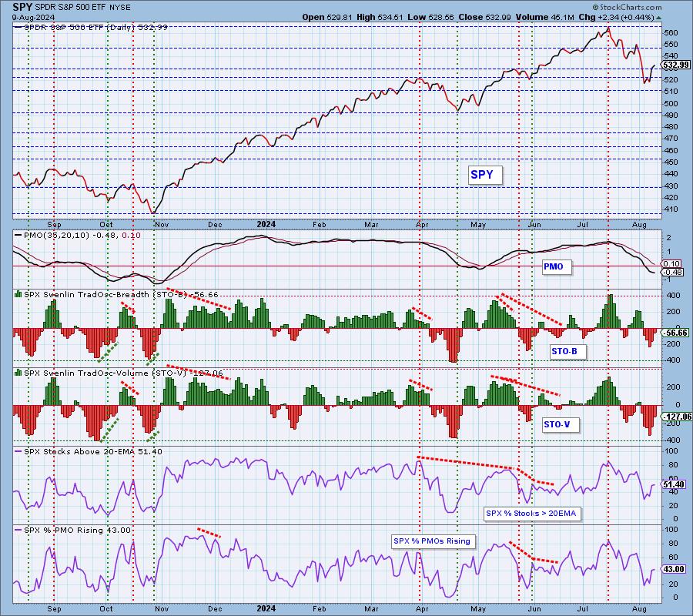Click the green up arrow beside Chg

(x=659, y=18)
